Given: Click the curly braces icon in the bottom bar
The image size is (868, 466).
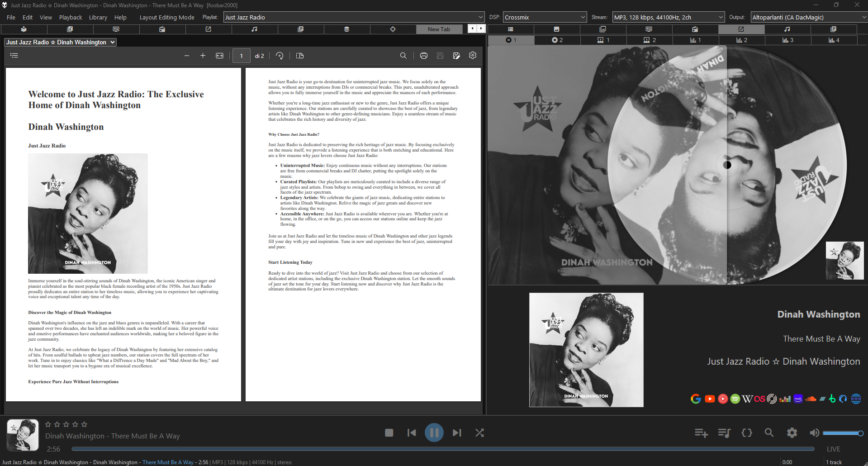Looking at the screenshot, I should [747, 433].
